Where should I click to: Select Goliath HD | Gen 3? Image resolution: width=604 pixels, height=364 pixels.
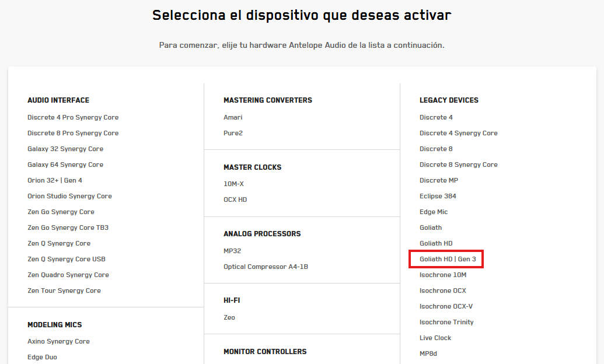click(x=448, y=259)
